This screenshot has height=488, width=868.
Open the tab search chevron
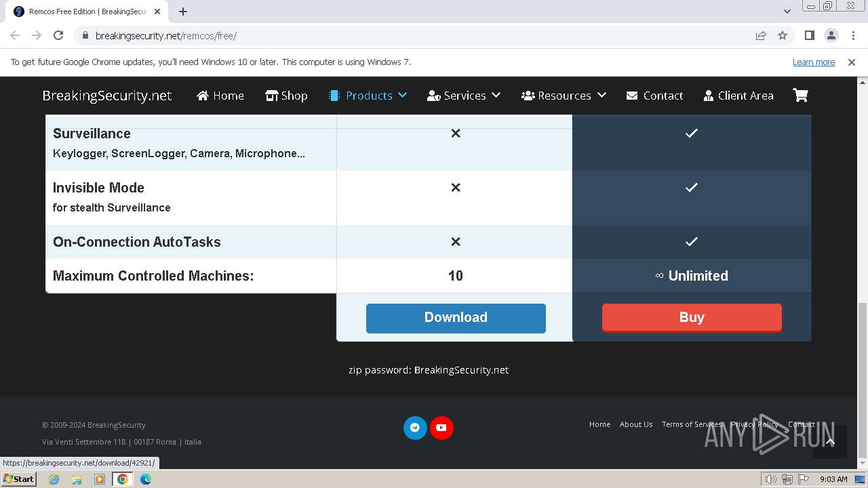(787, 11)
